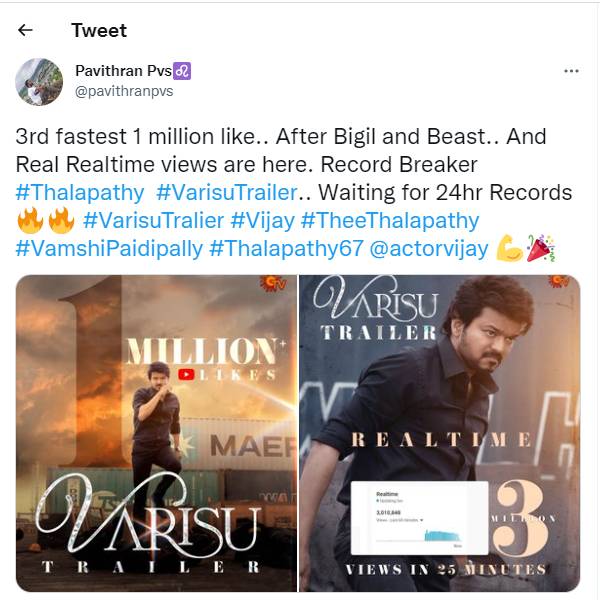Click the Sun TV logo on right image
The image size is (600, 600).
pyautogui.click(x=560, y=281)
